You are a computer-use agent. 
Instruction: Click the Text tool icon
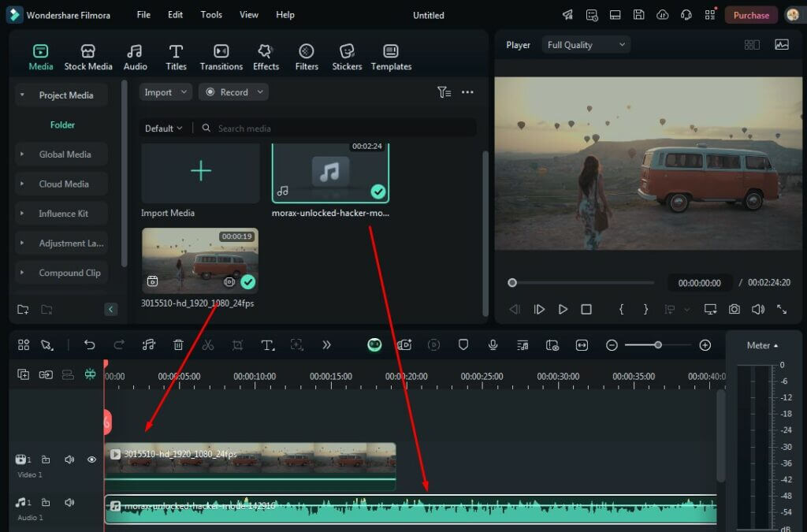267,344
